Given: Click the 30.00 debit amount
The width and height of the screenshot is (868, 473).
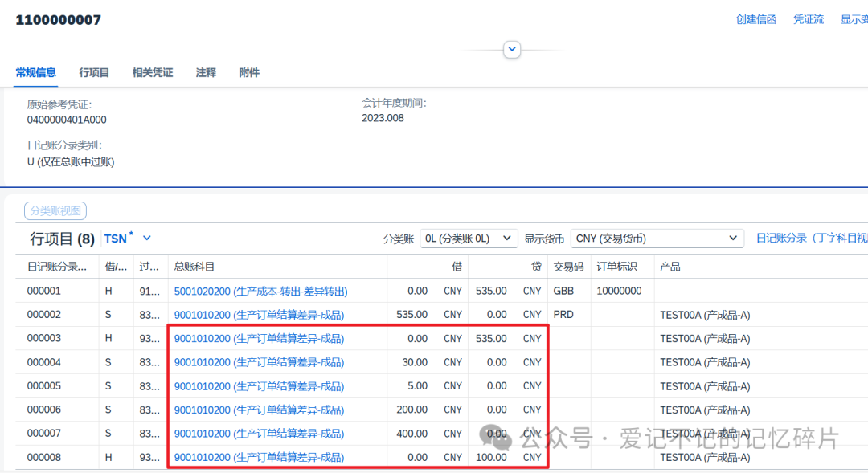Looking at the screenshot, I should pos(415,362).
